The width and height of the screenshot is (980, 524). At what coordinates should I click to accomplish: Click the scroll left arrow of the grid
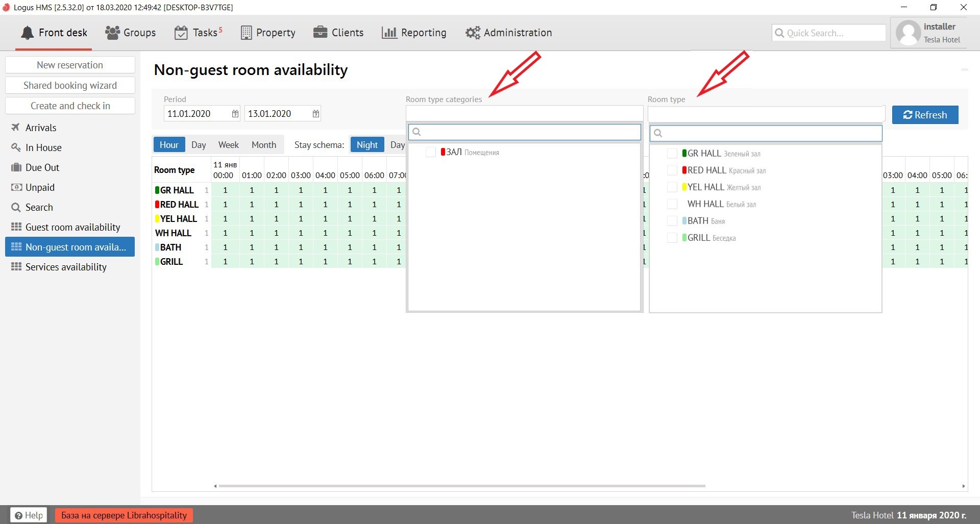tap(215, 486)
